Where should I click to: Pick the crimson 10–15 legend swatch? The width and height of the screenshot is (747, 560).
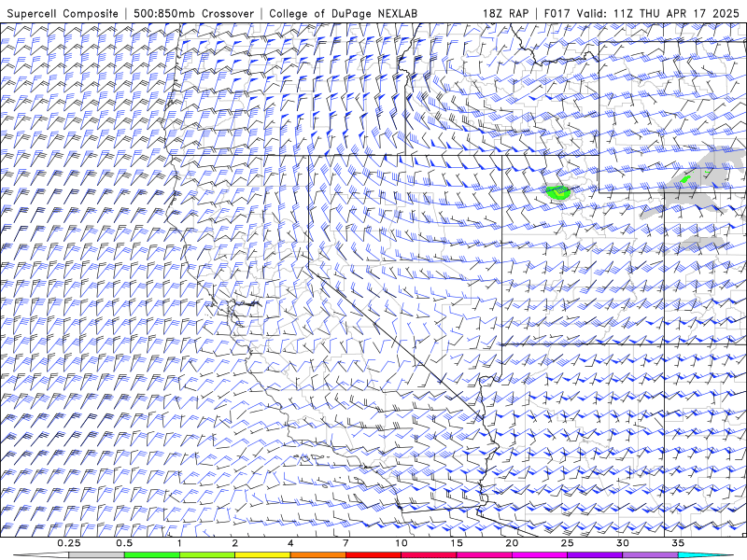tap(429, 555)
